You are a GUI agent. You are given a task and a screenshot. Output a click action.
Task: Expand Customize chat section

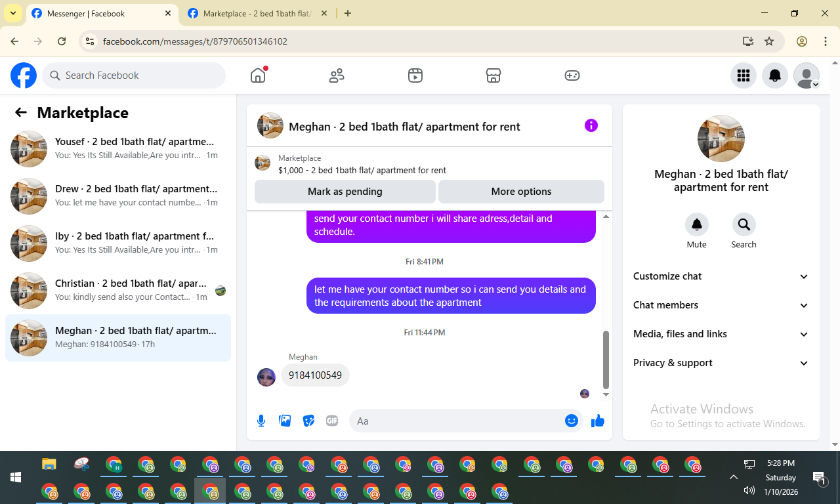click(x=721, y=276)
